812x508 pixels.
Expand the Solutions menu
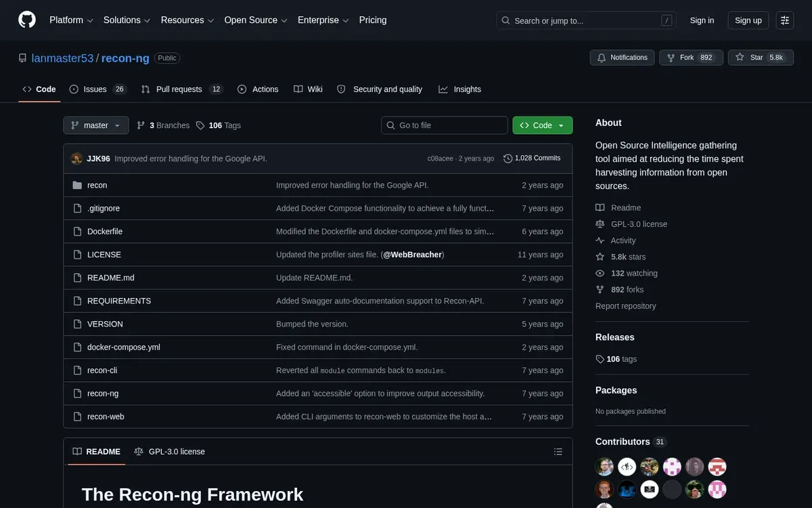pos(127,20)
